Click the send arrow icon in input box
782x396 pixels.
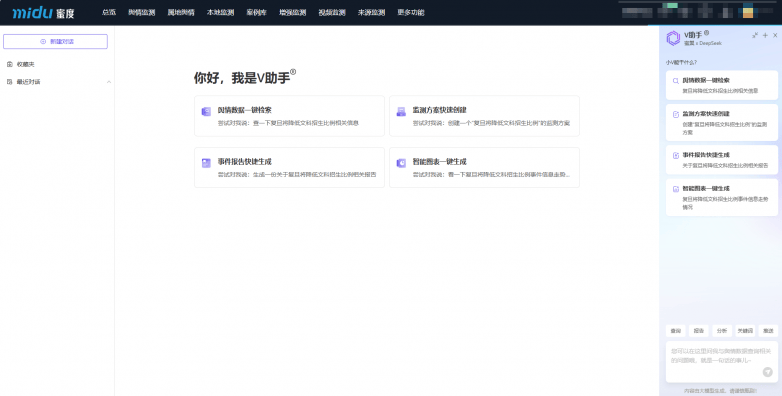tap(768, 372)
